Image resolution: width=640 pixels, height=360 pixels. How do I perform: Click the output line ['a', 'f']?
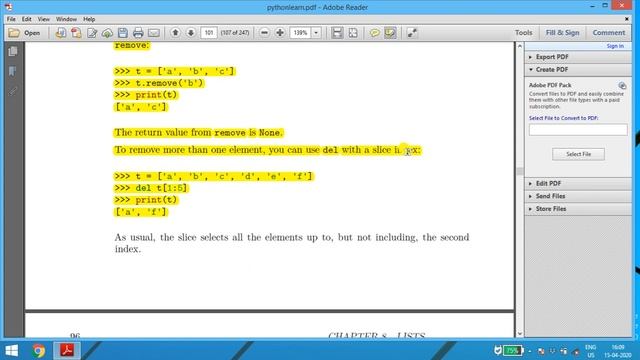point(141,212)
